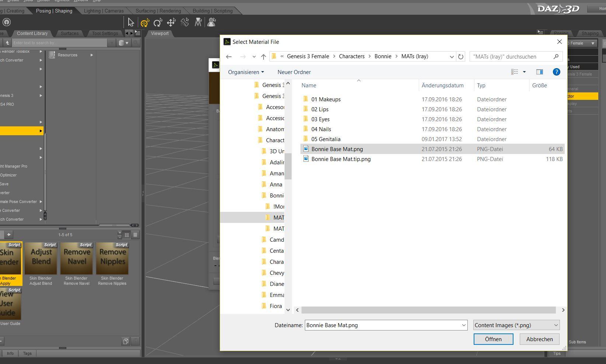Open Building | Scripting activity tab
Screen dimensions: 606x364
click(212, 11)
